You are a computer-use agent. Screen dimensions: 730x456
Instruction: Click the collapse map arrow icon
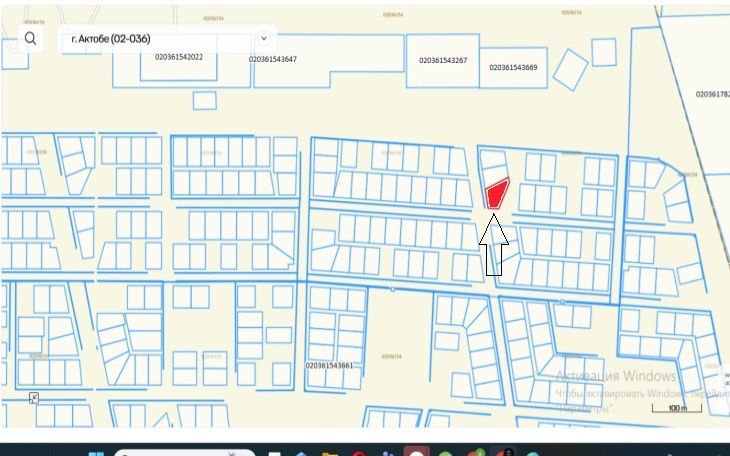coord(34,398)
